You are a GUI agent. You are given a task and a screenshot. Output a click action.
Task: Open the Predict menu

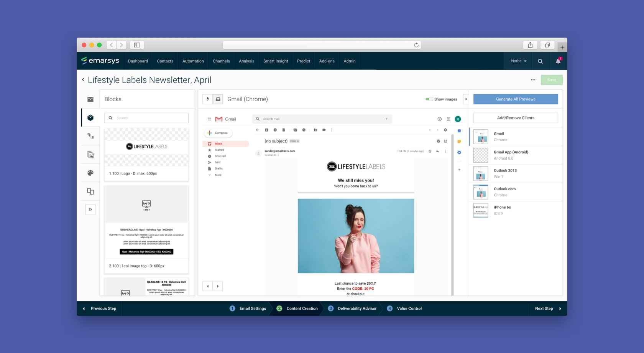[x=304, y=61]
